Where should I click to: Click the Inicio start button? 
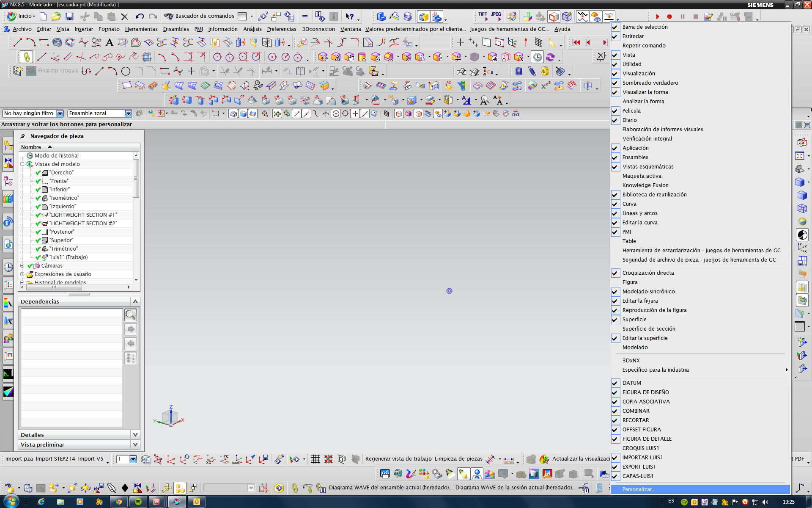pos(21,16)
